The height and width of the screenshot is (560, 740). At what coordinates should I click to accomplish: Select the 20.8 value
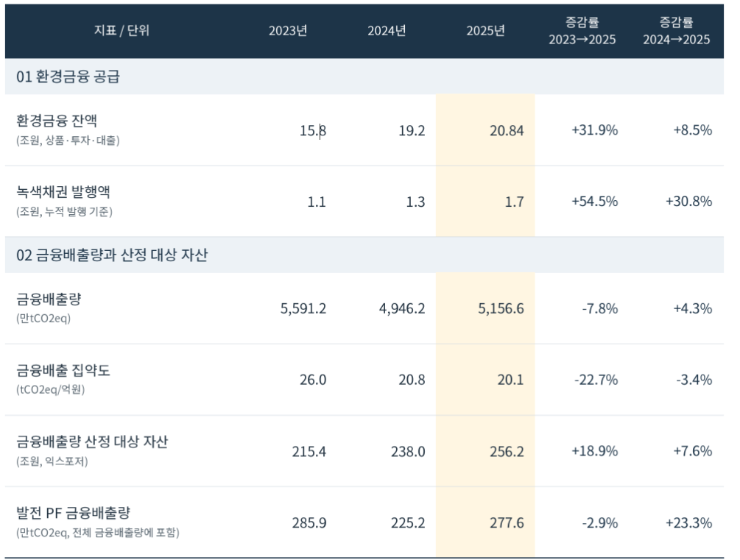(x=412, y=380)
